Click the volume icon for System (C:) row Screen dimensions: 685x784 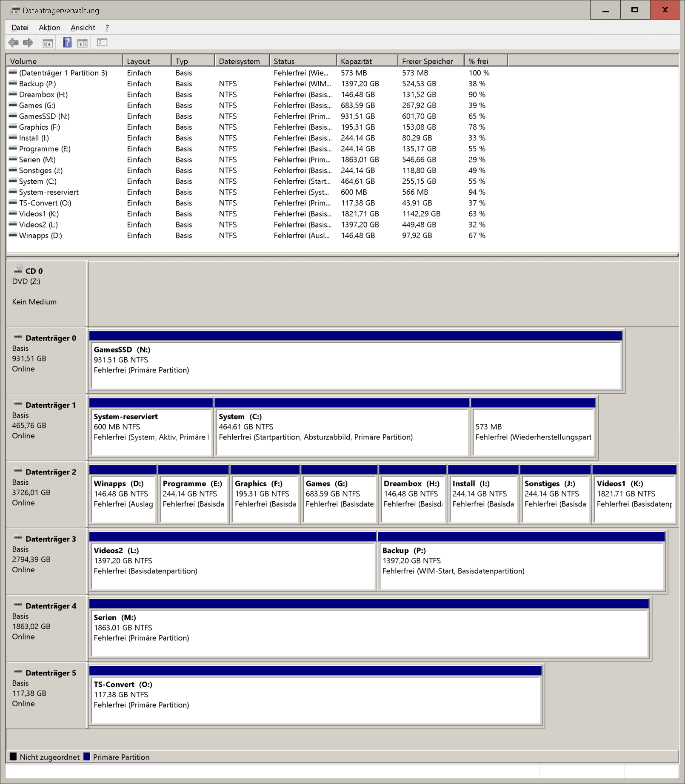click(x=13, y=181)
